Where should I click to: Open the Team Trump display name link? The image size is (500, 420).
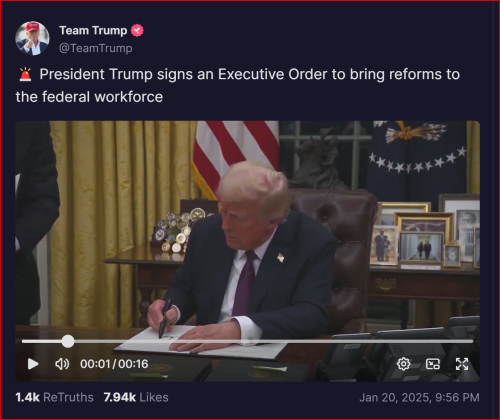[x=93, y=30]
